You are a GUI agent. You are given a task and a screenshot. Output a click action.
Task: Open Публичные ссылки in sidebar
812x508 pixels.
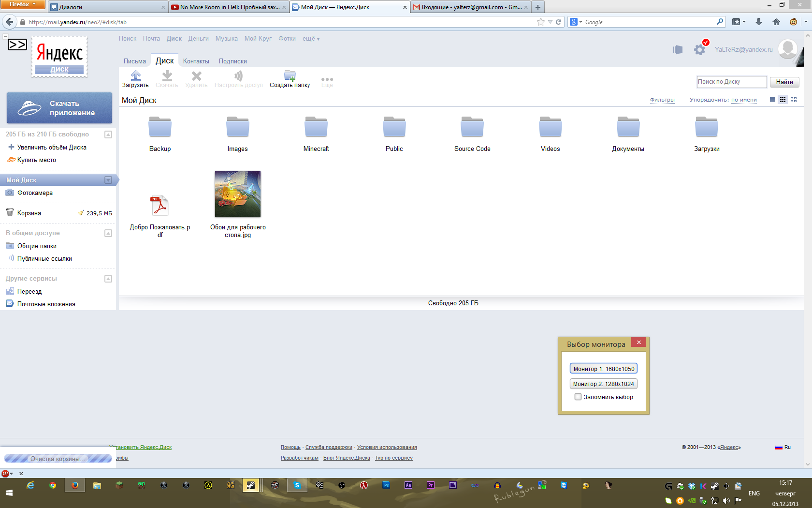[44, 258]
